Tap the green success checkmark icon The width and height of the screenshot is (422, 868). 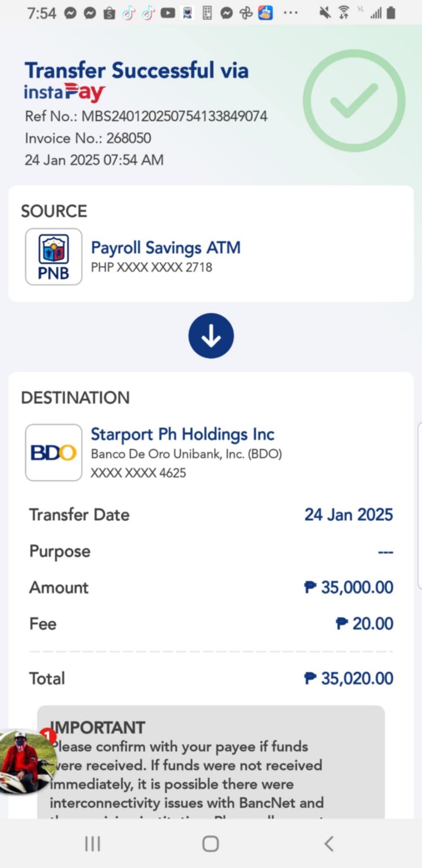pyautogui.click(x=354, y=100)
